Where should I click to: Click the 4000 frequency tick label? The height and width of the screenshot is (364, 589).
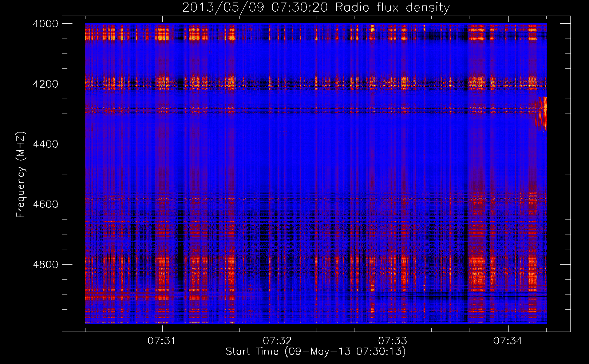[x=46, y=24]
